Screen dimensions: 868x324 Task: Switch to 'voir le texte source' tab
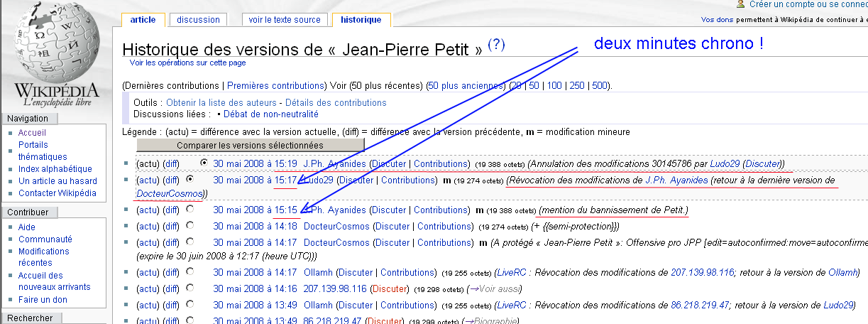pyautogui.click(x=284, y=20)
